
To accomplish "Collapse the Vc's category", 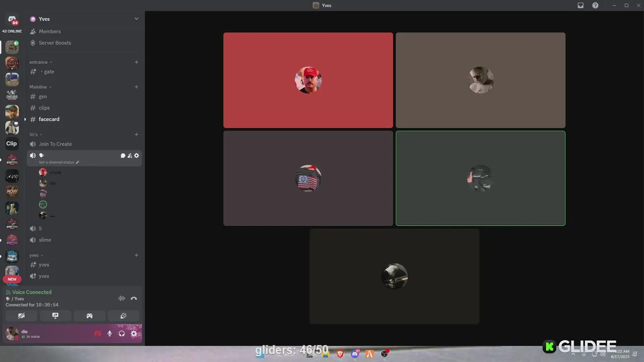I will point(36,135).
